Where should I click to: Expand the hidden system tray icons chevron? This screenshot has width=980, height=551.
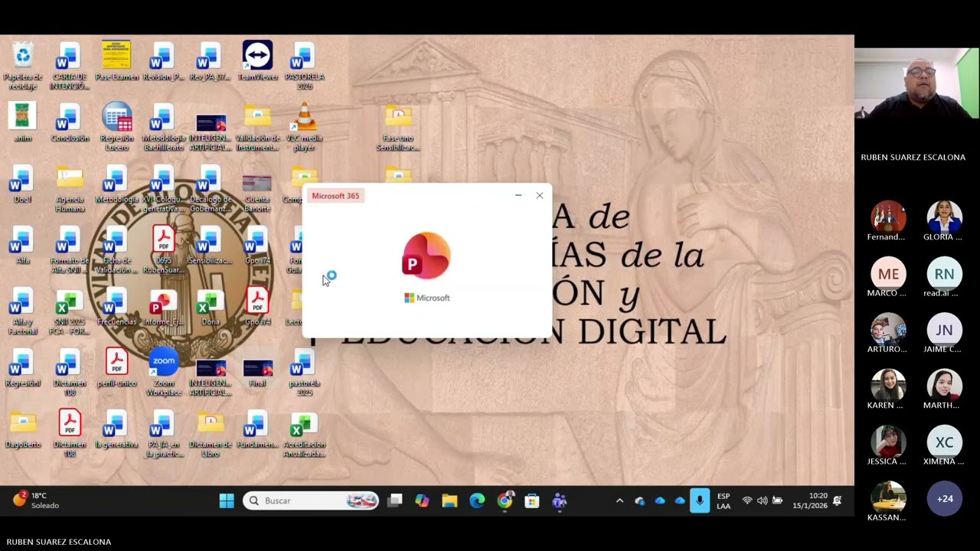coord(619,500)
